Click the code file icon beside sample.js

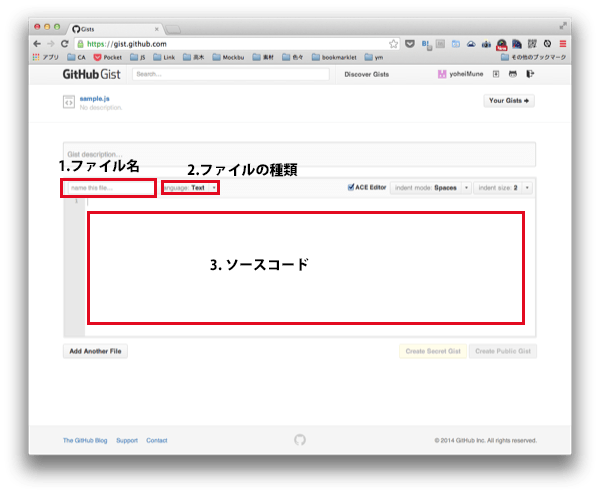point(69,102)
